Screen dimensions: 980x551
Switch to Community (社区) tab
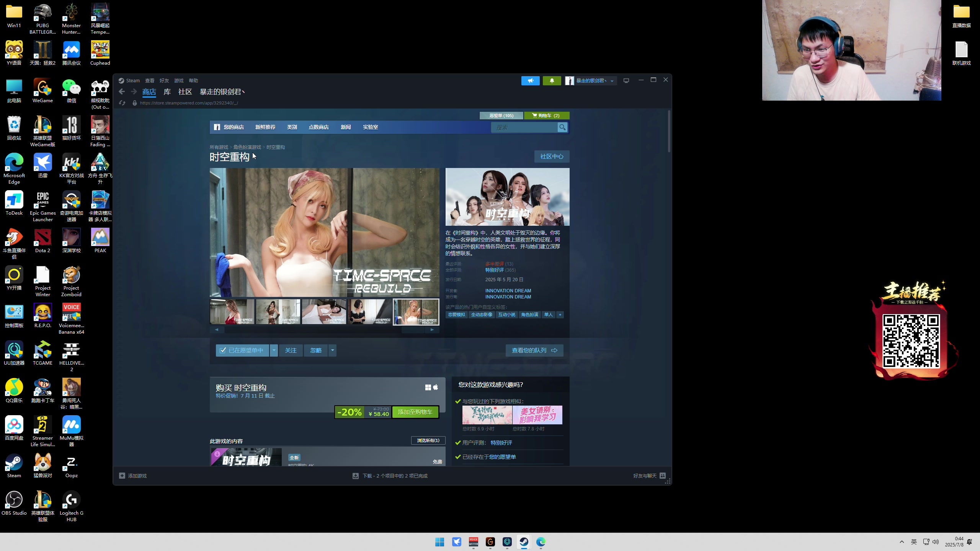click(185, 92)
